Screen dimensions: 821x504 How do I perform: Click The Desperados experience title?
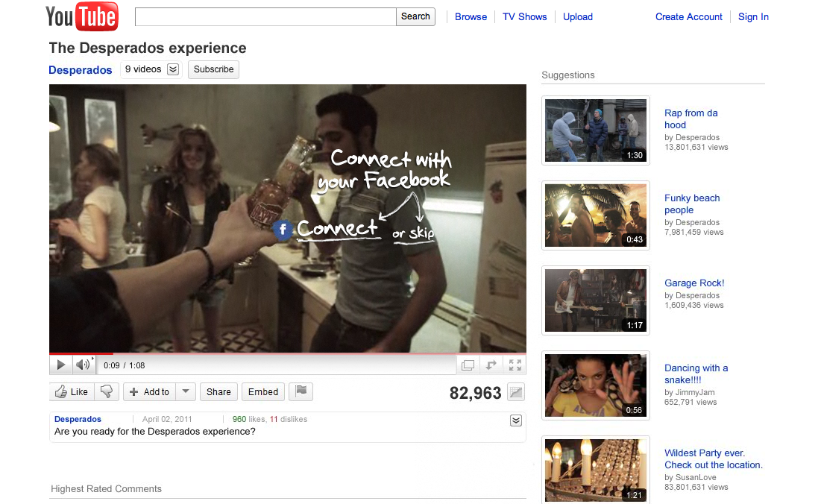tap(148, 48)
